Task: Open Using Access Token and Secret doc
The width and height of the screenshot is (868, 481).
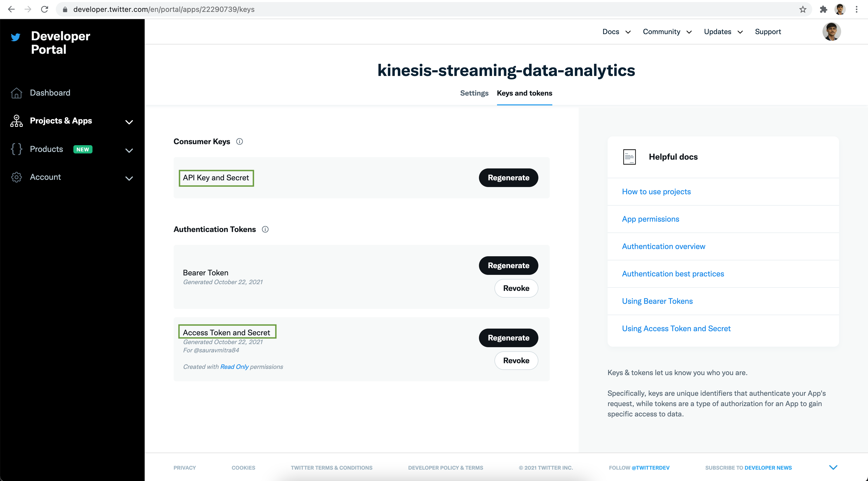Action: (676, 329)
